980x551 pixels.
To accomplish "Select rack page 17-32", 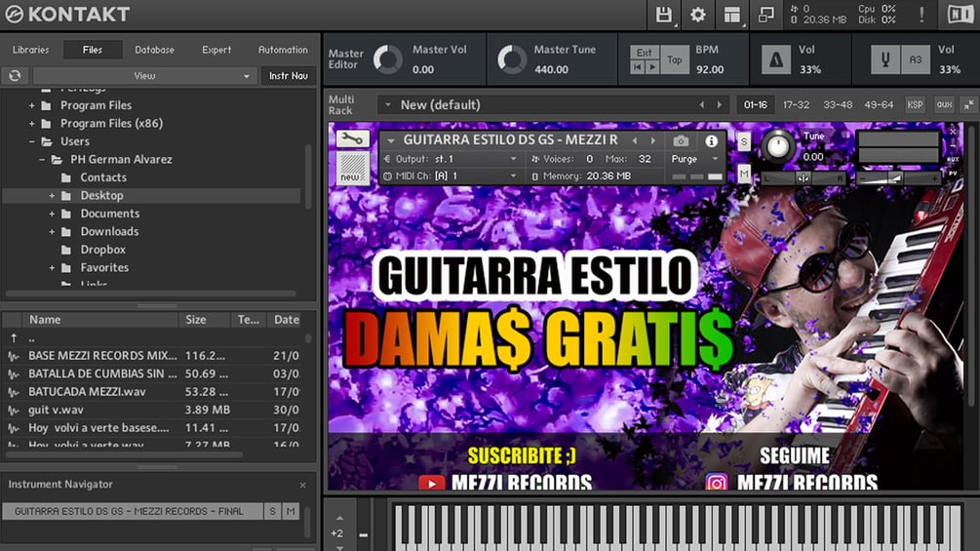I will point(796,105).
